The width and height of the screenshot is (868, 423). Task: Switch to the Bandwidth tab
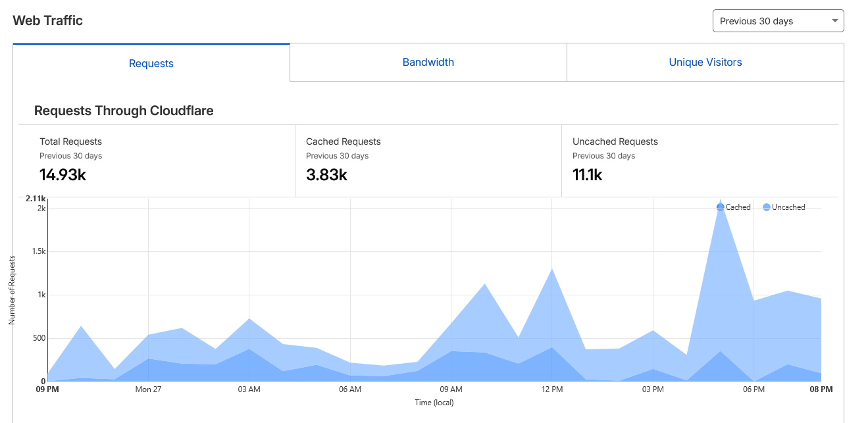tap(428, 62)
